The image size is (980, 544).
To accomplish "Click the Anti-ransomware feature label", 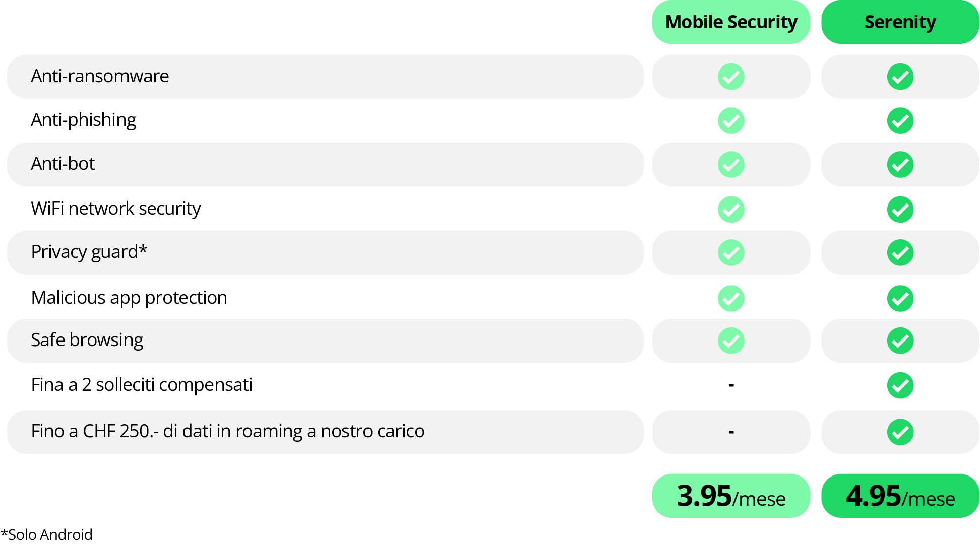I will point(100,76).
